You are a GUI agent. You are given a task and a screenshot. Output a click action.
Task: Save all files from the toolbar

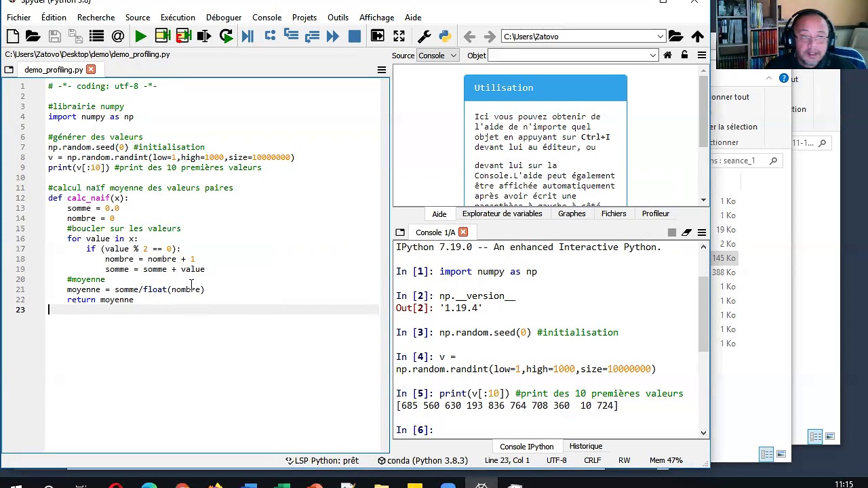[x=75, y=37]
